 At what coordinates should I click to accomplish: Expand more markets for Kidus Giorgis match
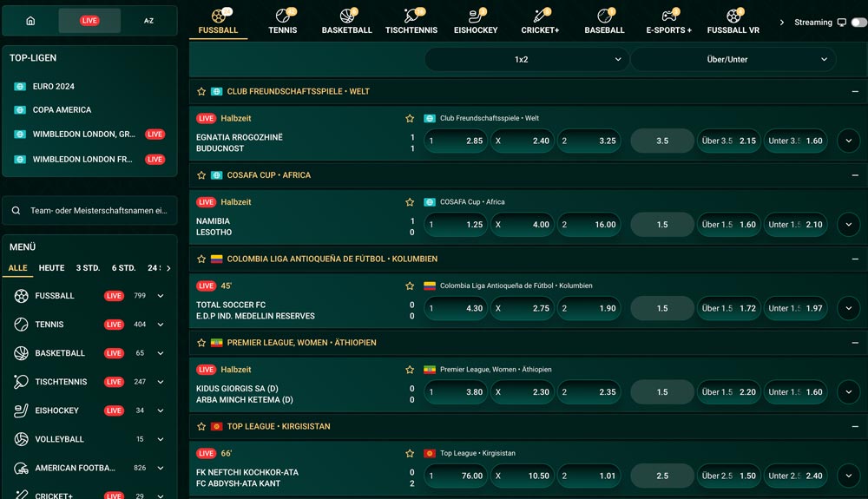click(849, 392)
